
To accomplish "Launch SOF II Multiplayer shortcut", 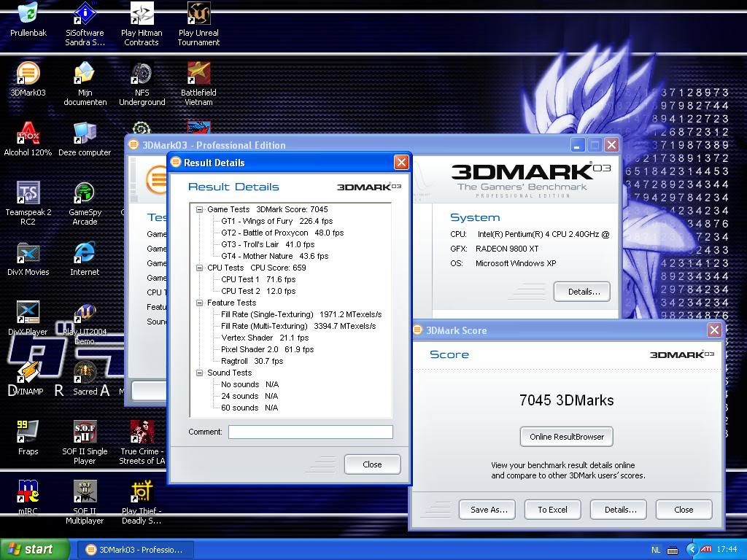I will 85,503.
